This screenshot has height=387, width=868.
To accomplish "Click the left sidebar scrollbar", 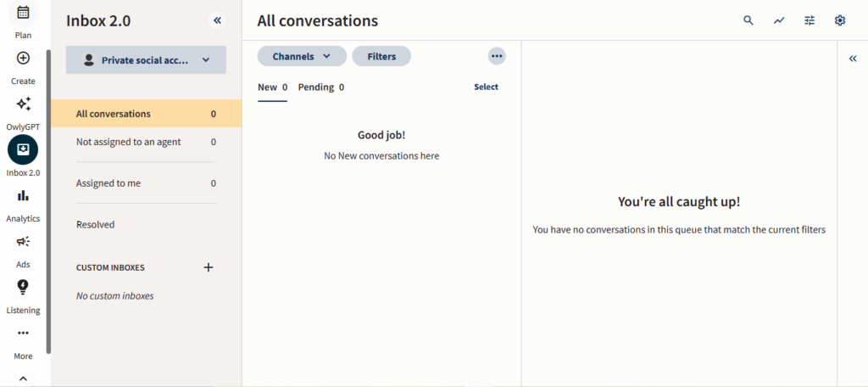I will point(48,202).
